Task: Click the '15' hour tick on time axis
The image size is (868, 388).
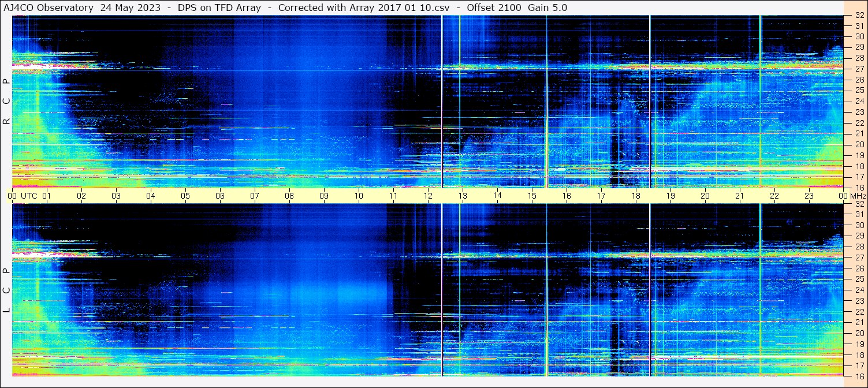Action: [x=532, y=196]
